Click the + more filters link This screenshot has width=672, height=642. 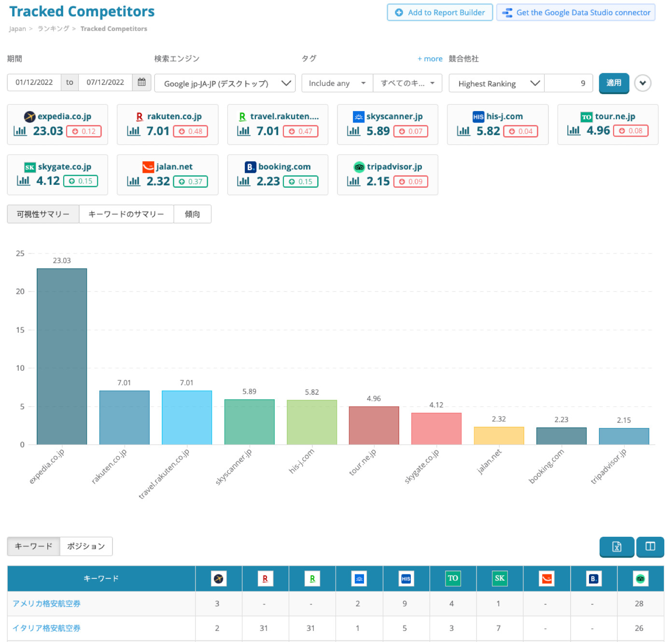coord(430,58)
